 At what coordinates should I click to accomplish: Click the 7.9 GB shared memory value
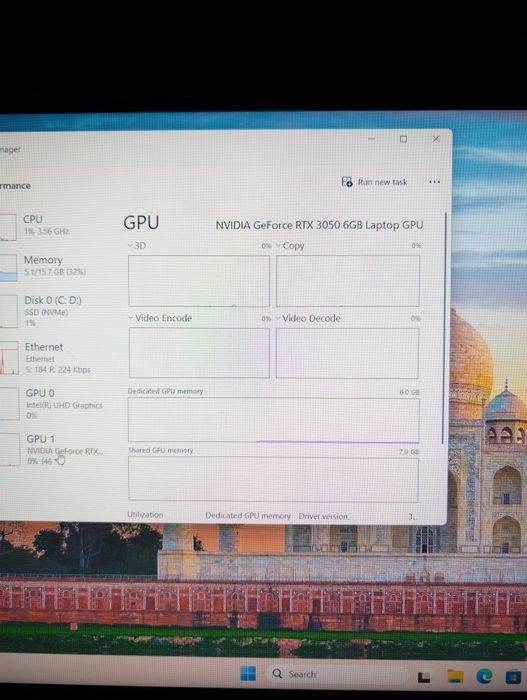[x=409, y=452]
